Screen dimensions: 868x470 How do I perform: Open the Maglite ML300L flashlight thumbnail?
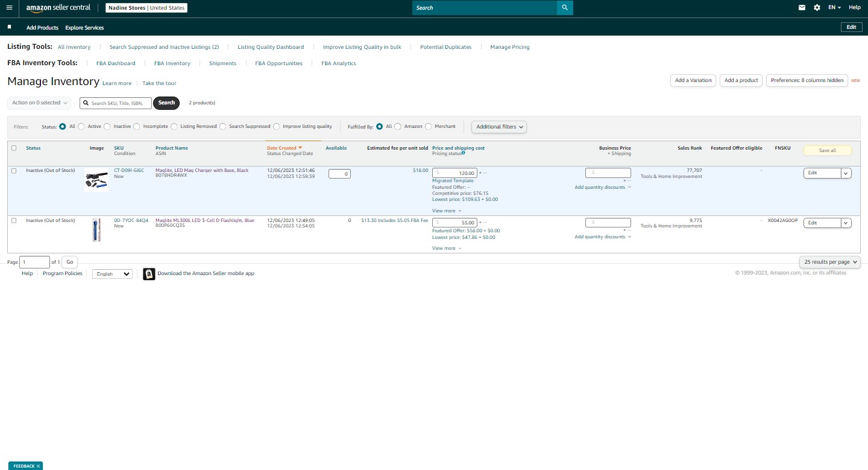tap(96, 230)
